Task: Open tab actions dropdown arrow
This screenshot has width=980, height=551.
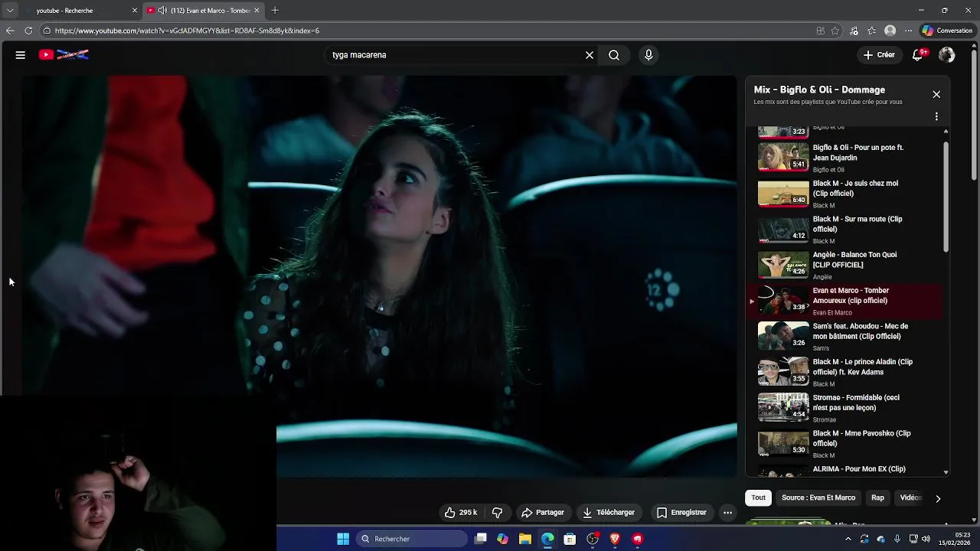Action: pos(10,11)
